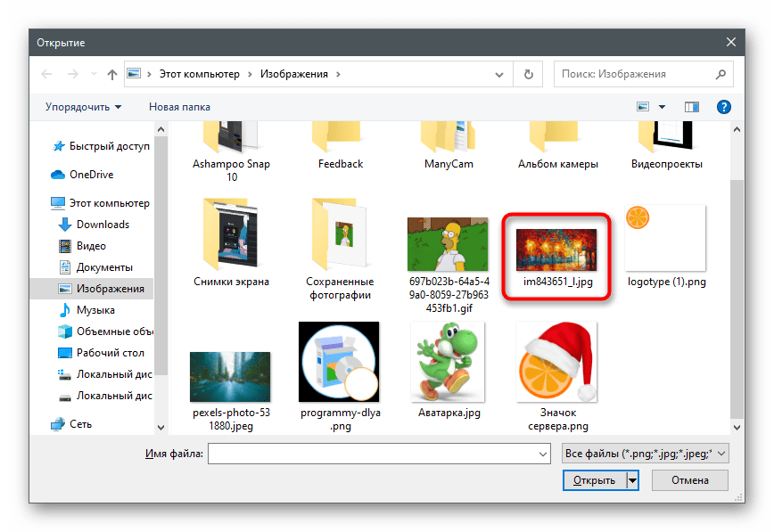Viewport: 774px width, 532px height.
Task: Open OneDrive in the navigation pane
Action: (x=91, y=175)
